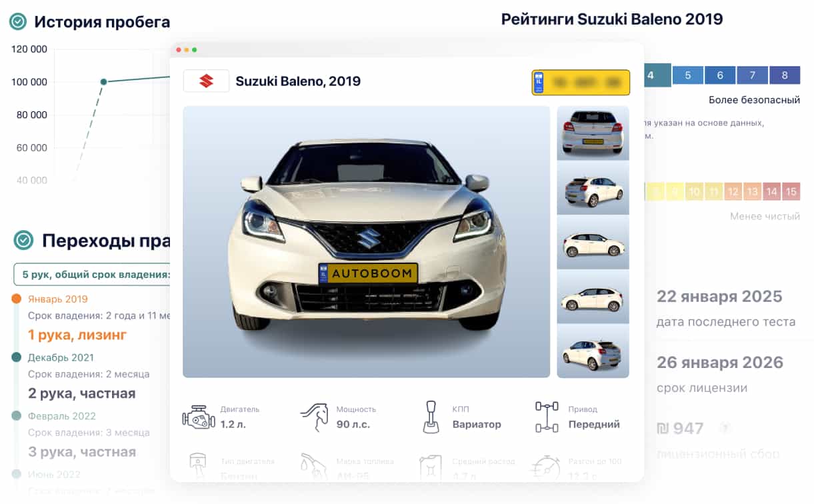Click the green maximize dot of the car window

pyautogui.click(x=195, y=50)
